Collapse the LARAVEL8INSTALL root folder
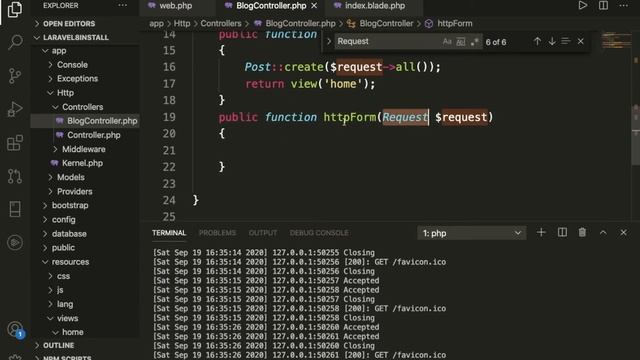 [x=76, y=38]
